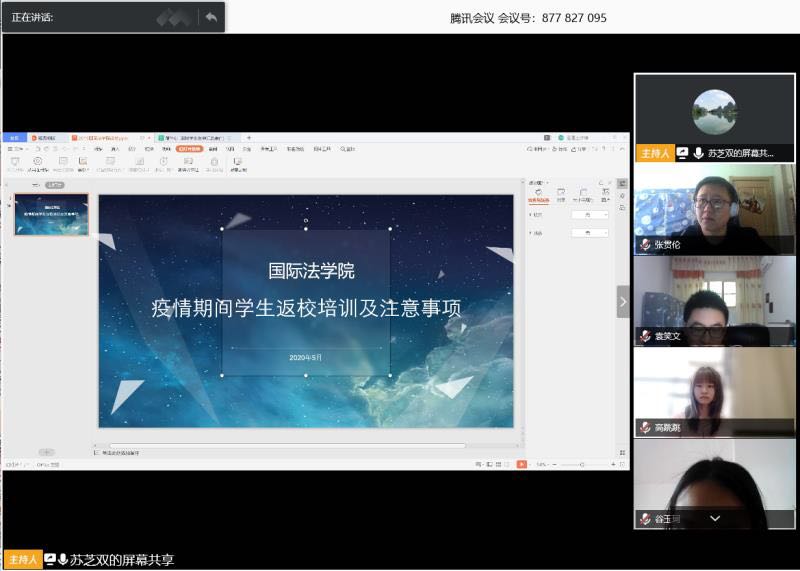This screenshot has height=571, width=800.
Task: Click microphone icon beside 张贯伦
Action: tap(646, 244)
